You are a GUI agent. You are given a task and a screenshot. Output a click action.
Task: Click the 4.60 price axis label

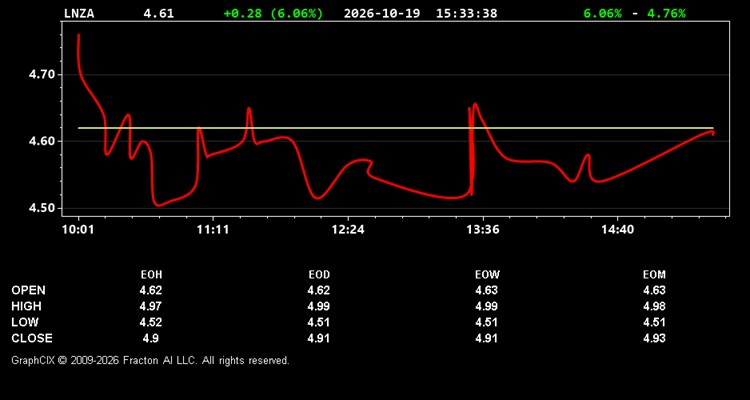point(43,142)
